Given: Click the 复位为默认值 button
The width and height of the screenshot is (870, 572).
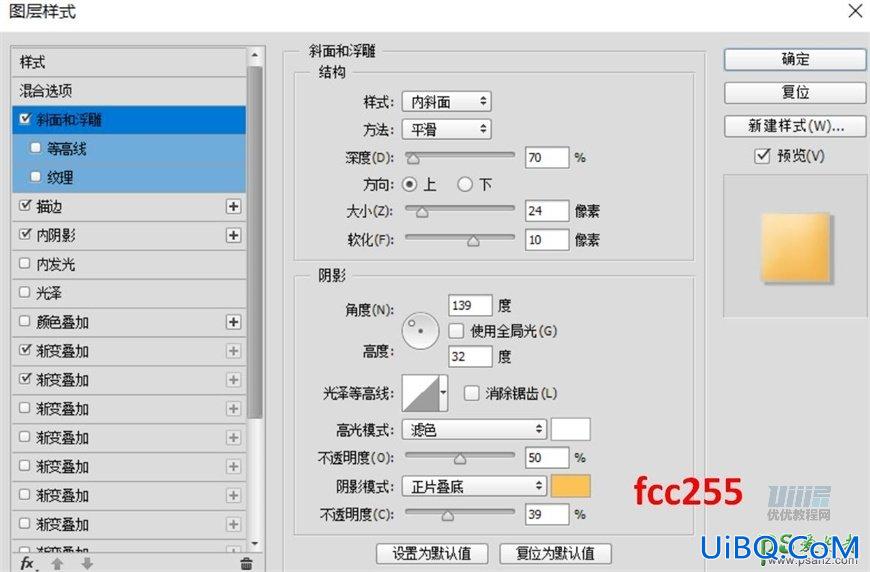Looking at the screenshot, I should (x=555, y=553).
